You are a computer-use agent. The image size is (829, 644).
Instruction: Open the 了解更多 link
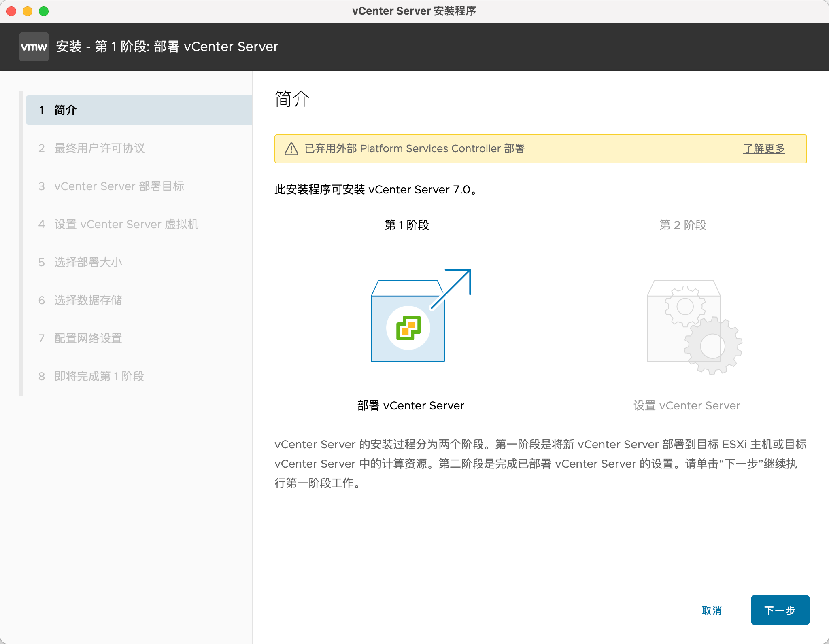pos(764,149)
